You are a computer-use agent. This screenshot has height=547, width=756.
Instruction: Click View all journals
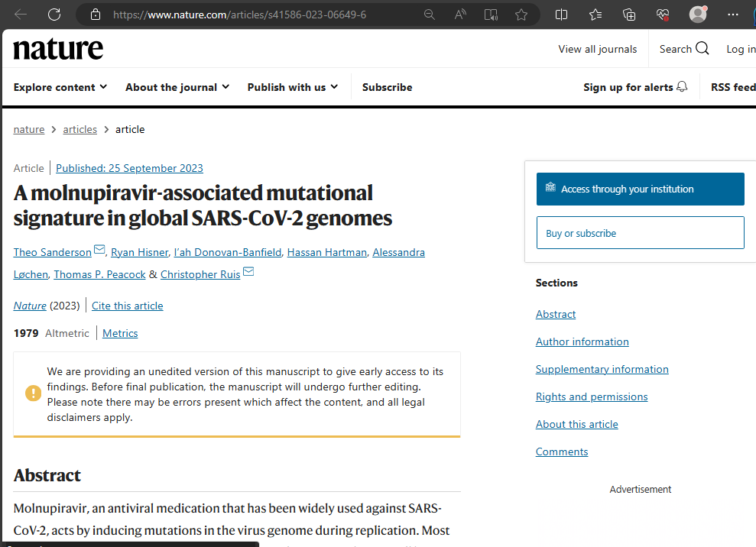(x=597, y=49)
